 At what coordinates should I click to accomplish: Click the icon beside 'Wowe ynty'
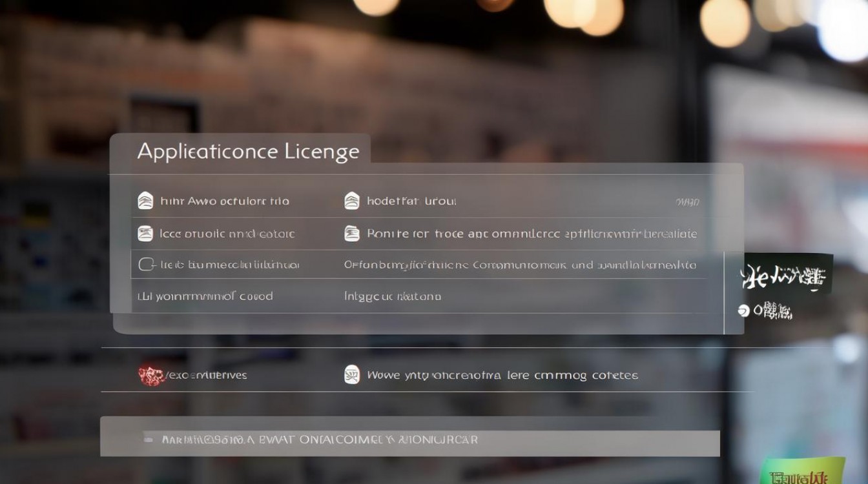coord(351,374)
